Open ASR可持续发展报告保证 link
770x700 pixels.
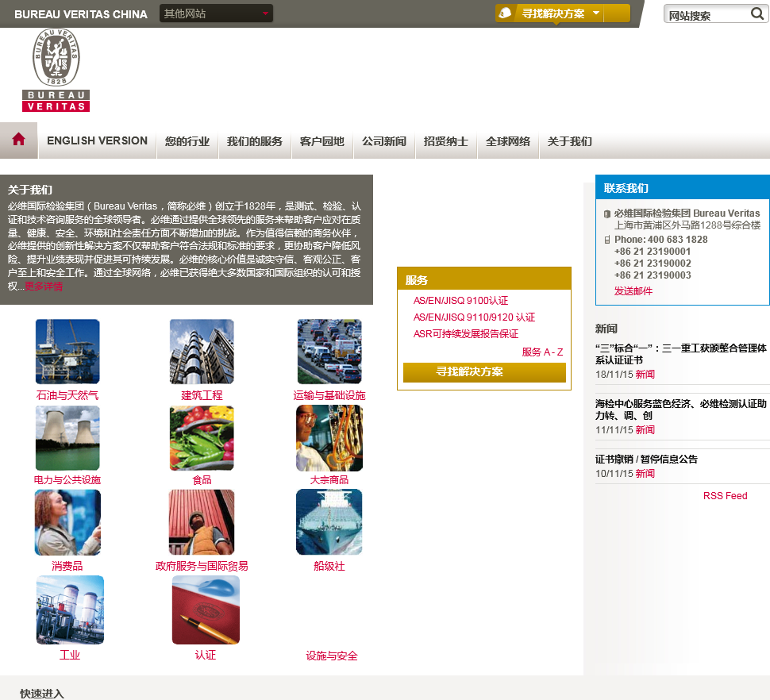[x=465, y=334]
